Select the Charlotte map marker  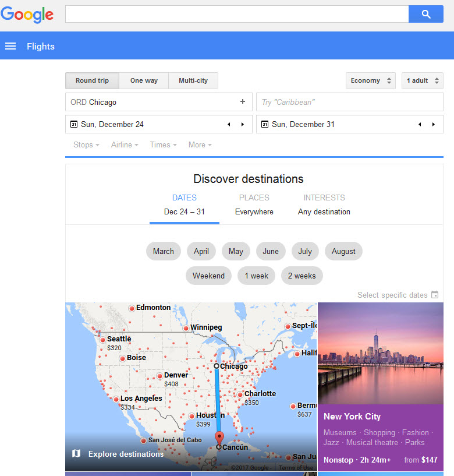(x=240, y=394)
